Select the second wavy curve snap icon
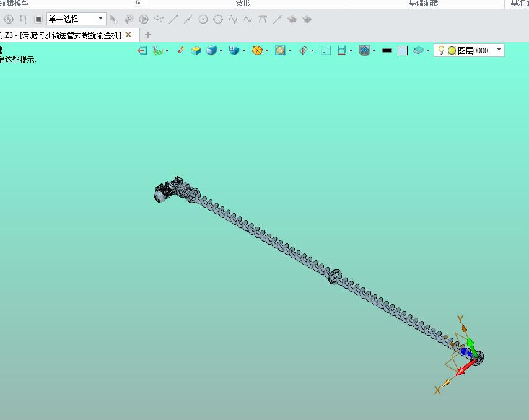This screenshot has height=420, width=529. pyautogui.click(x=248, y=19)
